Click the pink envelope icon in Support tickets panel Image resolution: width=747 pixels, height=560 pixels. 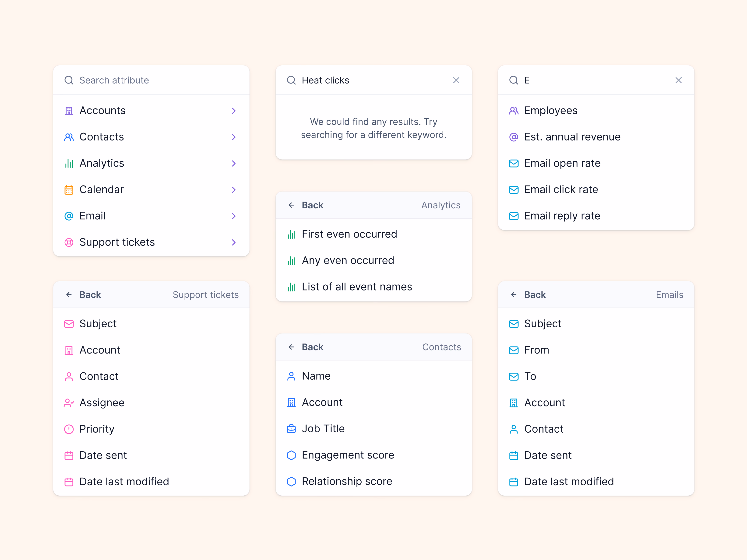point(69,324)
